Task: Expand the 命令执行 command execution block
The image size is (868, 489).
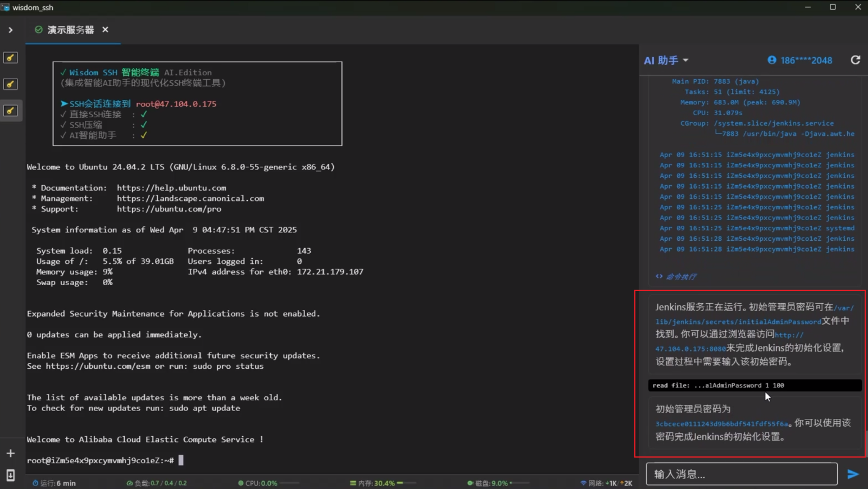Action: (676, 276)
